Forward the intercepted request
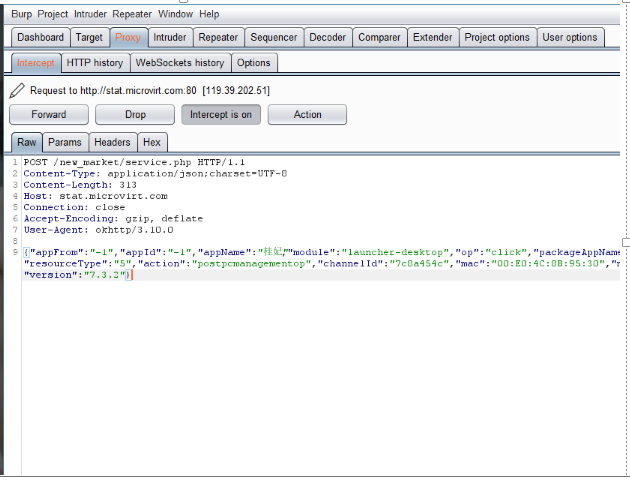Viewport: 630px width, 485px height. tap(49, 115)
